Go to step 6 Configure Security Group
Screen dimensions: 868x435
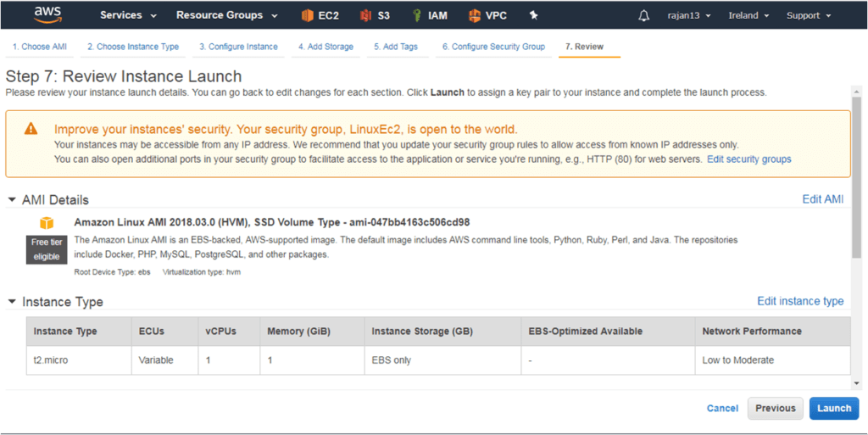(x=493, y=47)
